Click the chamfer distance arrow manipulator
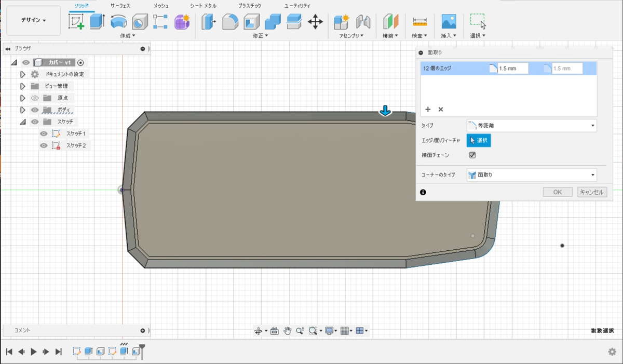623x364 pixels. pyautogui.click(x=385, y=110)
